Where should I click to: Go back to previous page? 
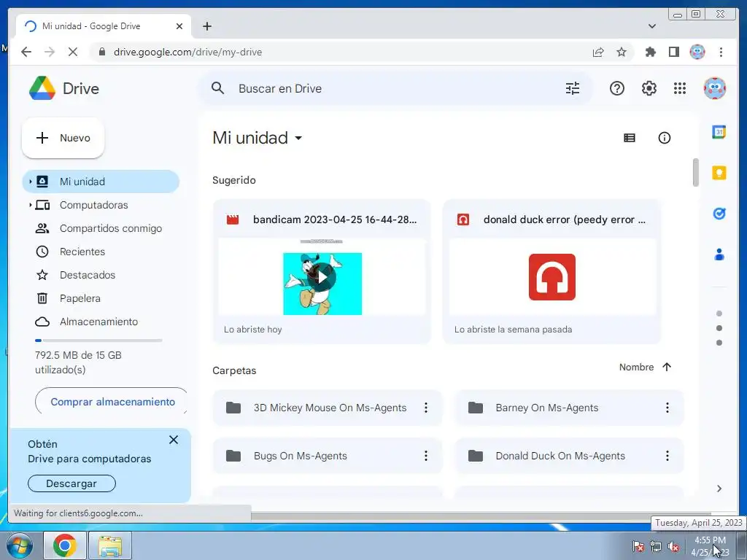coord(26,52)
